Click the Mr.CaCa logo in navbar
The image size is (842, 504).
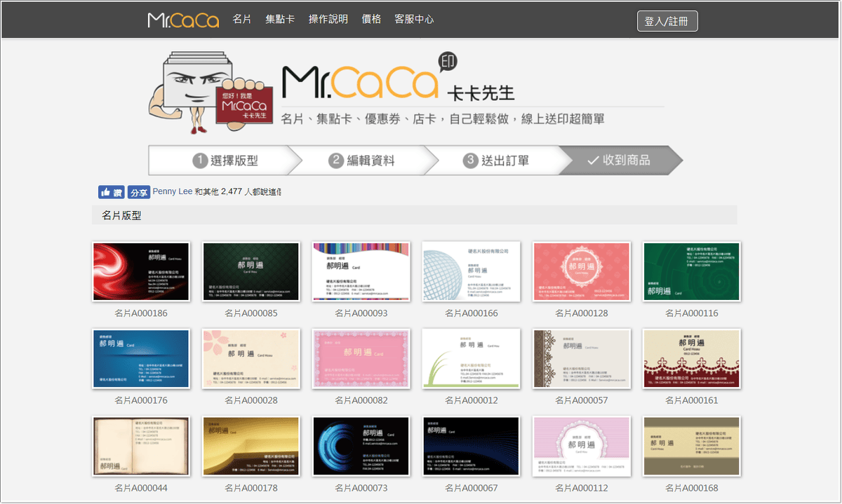(x=183, y=20)
